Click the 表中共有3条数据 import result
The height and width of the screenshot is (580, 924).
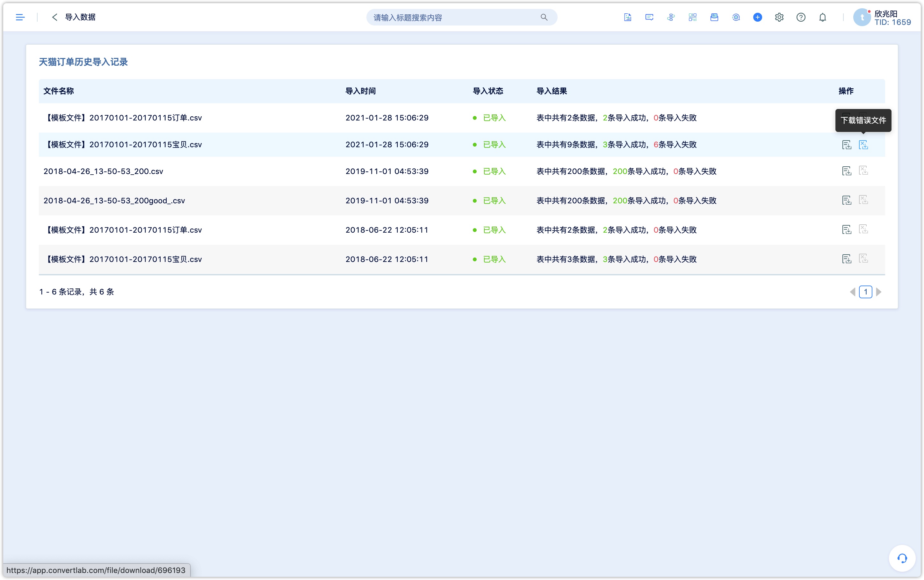pyautogui.click(x=616, y=259)
